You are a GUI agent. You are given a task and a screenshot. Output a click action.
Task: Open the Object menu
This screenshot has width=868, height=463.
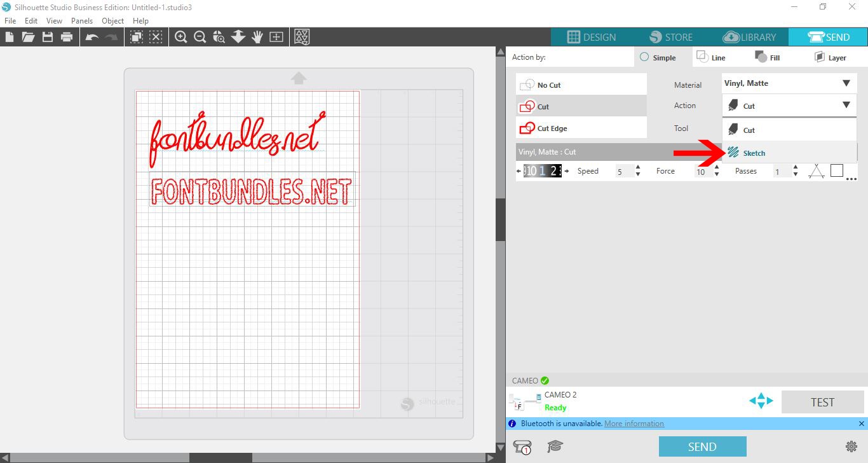tap(113, 20)
